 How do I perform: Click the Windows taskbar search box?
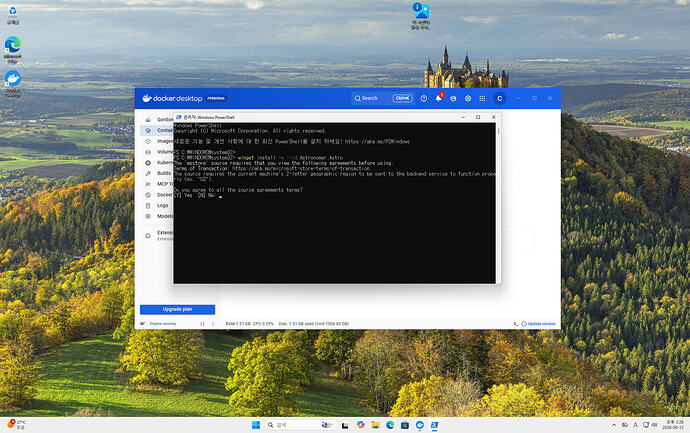[299, 425]
